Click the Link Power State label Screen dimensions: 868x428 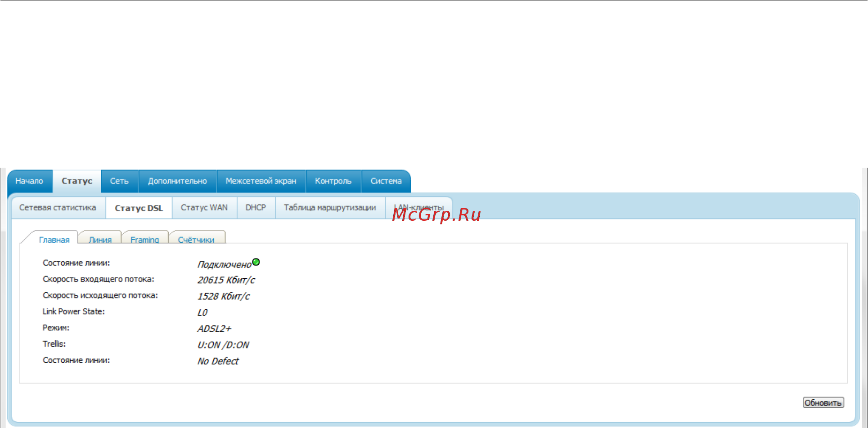(x=73, y=312)
